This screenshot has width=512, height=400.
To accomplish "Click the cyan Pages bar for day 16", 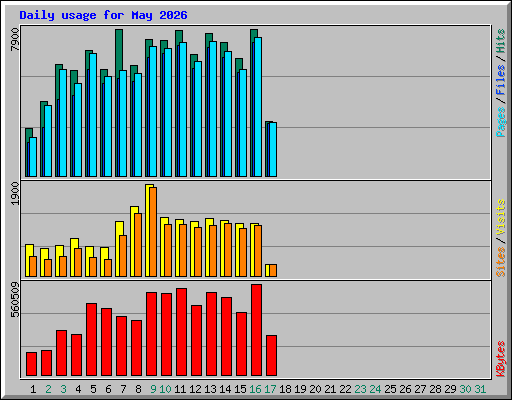I will [258, 107].
